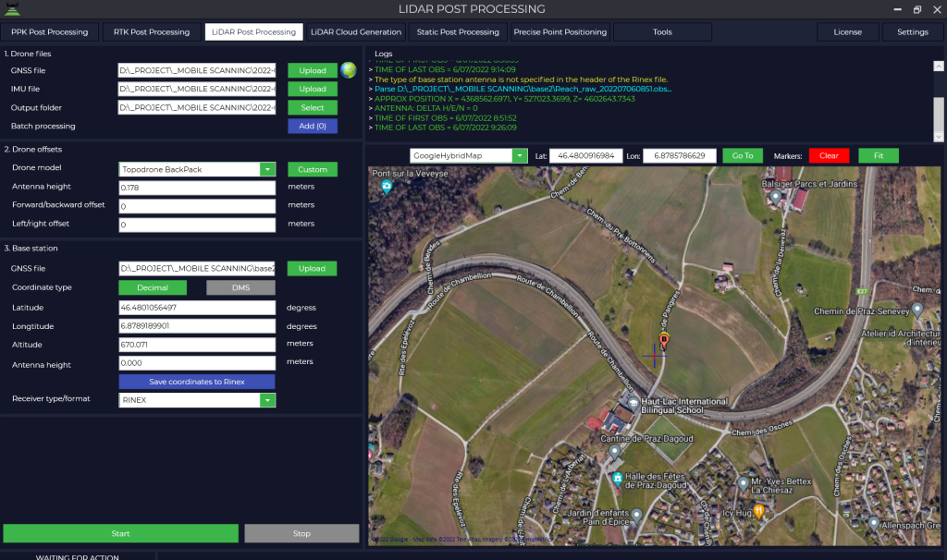Click the Allenspach map pin
The width and height of the screenshot is (947, 560).
click(x=873, y=524)
